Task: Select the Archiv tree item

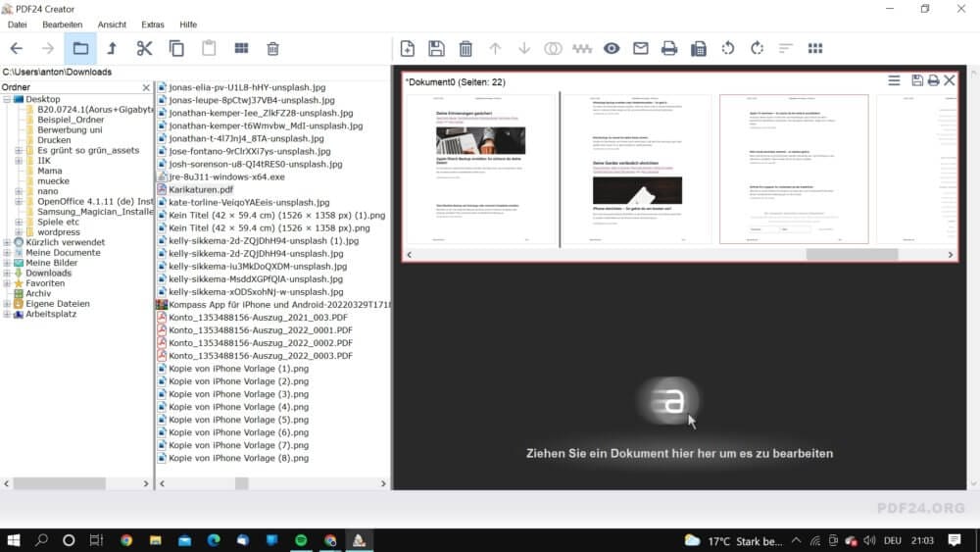Action: tap(38, 293)
